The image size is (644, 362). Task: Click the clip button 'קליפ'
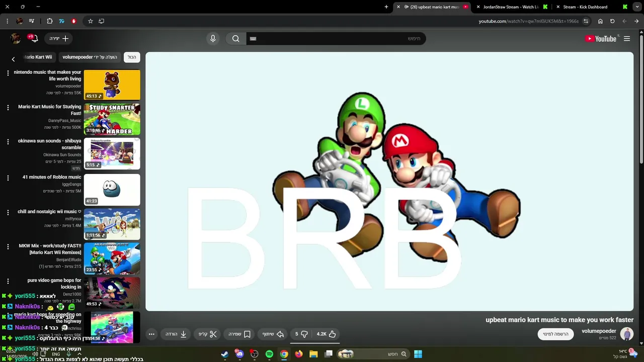(207, 334)
